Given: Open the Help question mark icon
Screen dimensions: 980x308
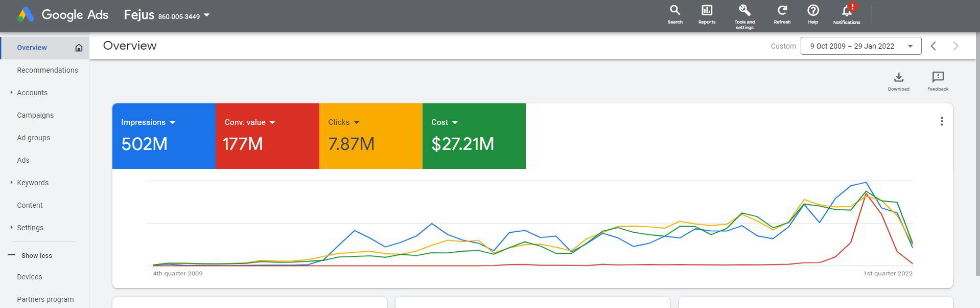Looking at the screenshot, I should click(x=813, y=14).
